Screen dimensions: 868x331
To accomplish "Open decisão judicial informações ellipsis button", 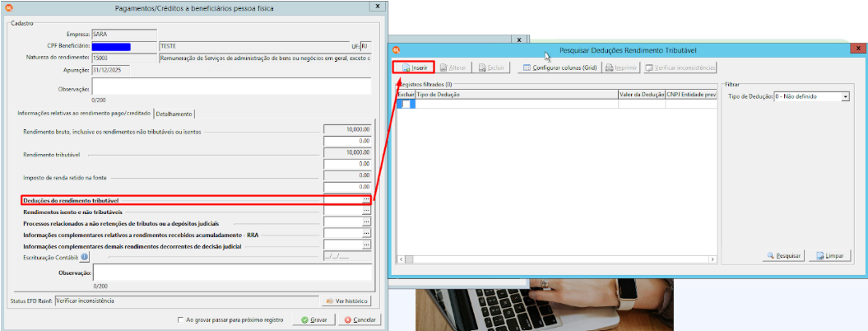I will 366,245.
